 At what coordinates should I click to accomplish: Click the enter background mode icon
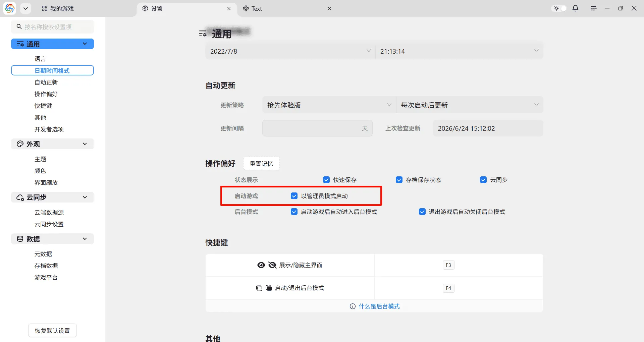259,288
